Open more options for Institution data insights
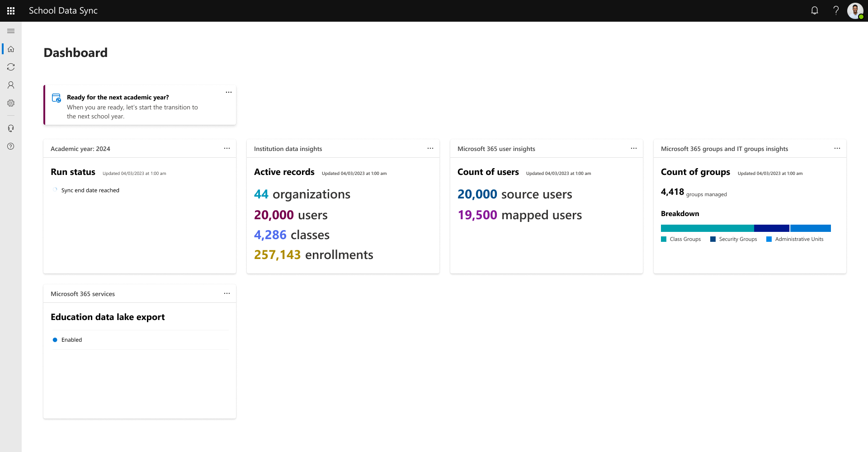The height and width of the screenshot is (452, 868). (x=430, y=148)
